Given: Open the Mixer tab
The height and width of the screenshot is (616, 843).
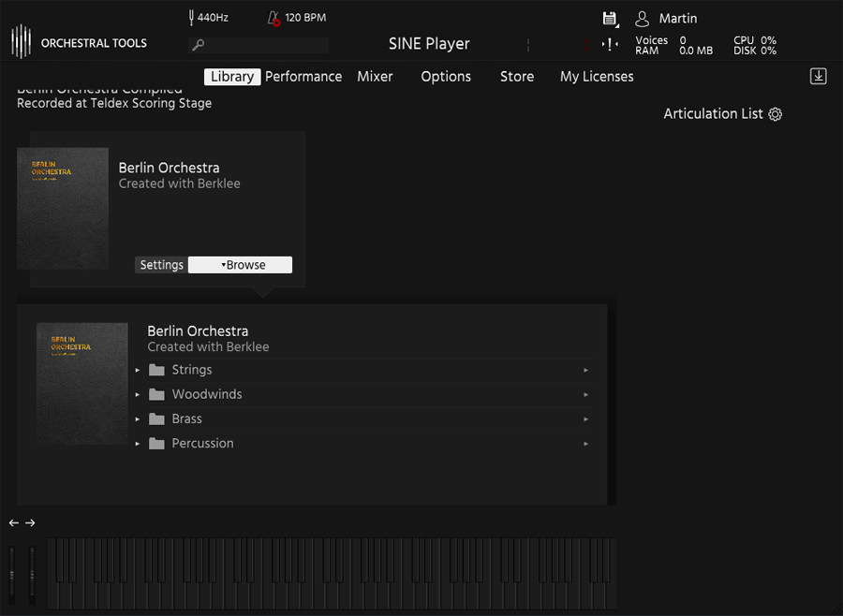Looking at the screenshot, I should click(375, 77).
